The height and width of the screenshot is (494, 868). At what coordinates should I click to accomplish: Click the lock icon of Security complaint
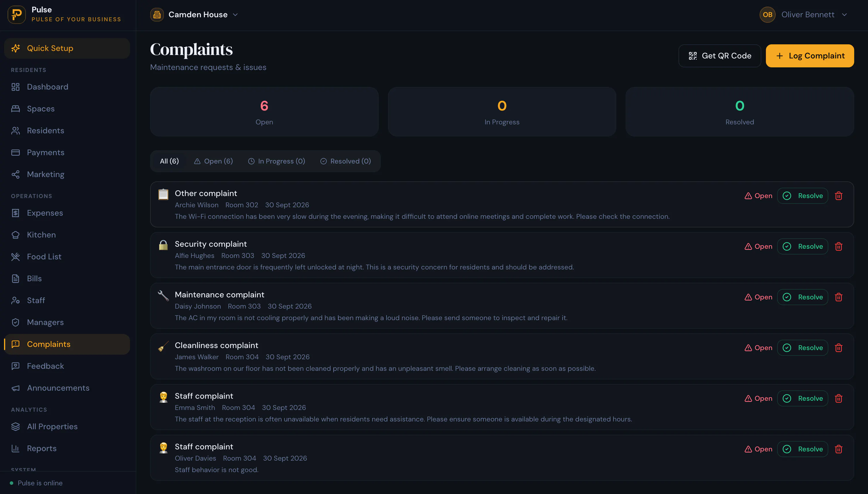coord(163,245)
